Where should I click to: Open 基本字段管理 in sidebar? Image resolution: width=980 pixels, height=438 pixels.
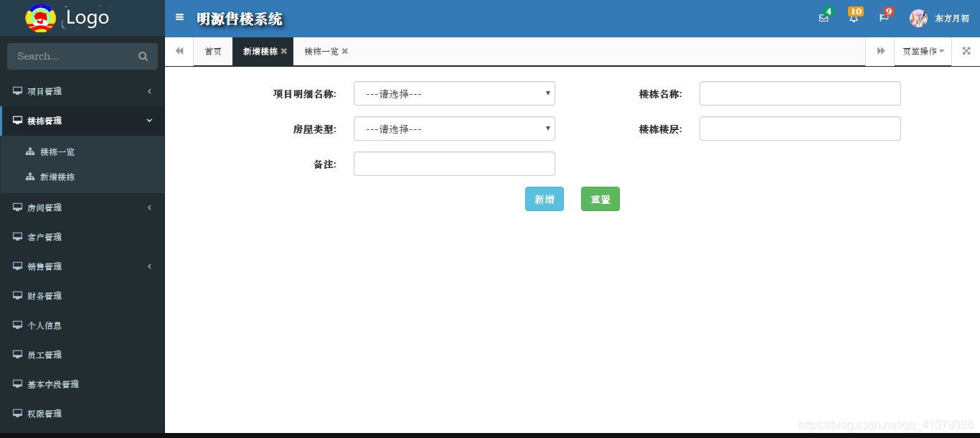tap(83, 384)
